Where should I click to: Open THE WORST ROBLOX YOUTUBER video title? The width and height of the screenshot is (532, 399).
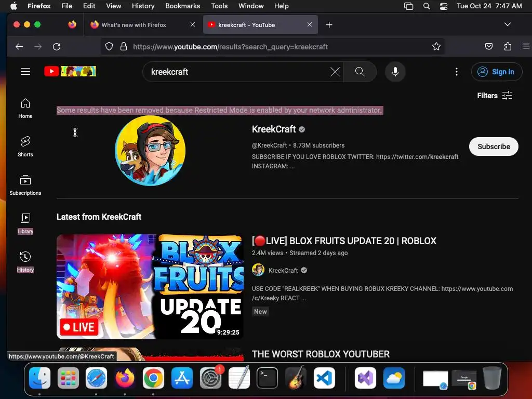click(x=321, y=354)
